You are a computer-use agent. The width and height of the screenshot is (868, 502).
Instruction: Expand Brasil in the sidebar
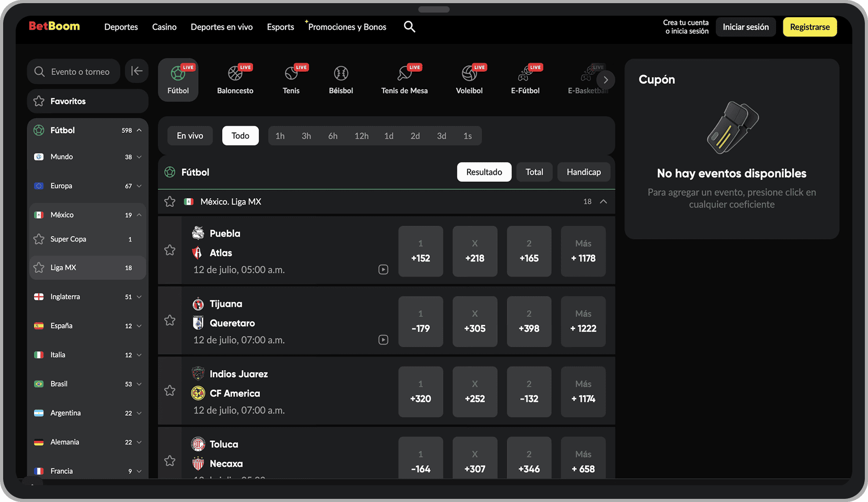[x=139, y=384]
